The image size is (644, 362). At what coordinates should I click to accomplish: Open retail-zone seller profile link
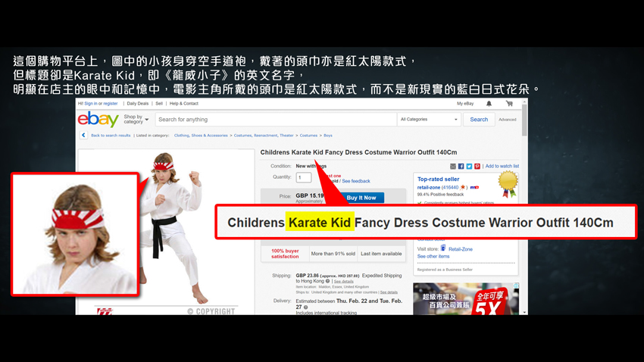point(429,188)
